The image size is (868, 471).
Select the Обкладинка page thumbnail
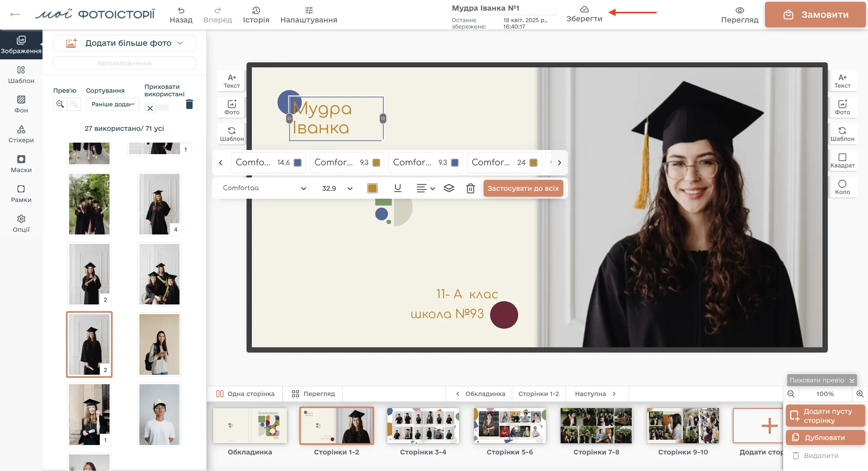click(x=250, y=426)
